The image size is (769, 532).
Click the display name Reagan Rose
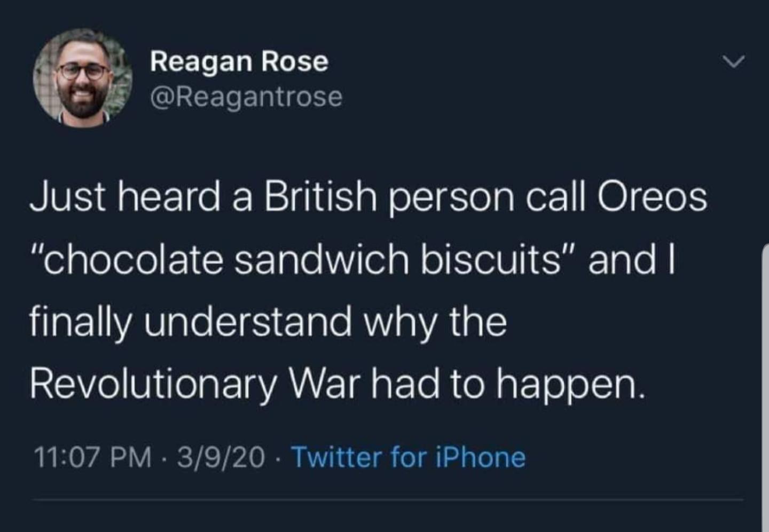[239, 61]
